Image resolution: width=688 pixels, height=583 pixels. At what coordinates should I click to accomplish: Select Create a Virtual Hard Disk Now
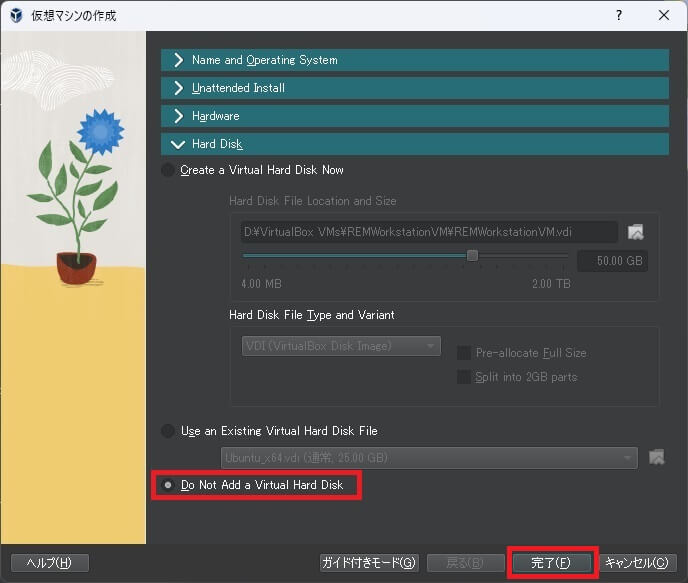(x=254, y=170)
